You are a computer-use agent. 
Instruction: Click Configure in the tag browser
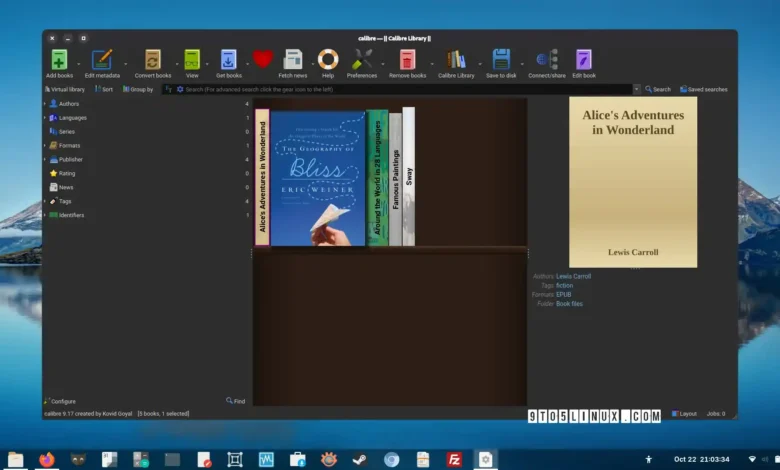coord(60,401)
